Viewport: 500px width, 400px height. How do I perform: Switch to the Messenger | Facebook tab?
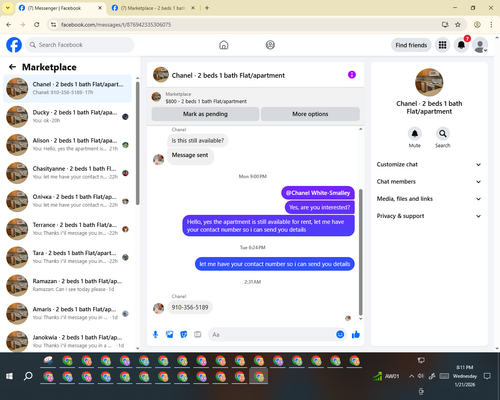pos(60,8)
